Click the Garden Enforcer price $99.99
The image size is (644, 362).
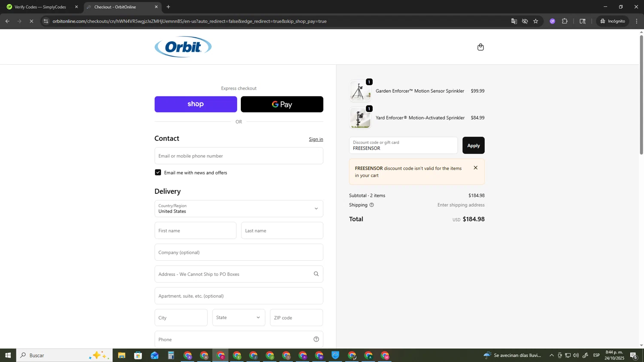[x=477, y=91]
